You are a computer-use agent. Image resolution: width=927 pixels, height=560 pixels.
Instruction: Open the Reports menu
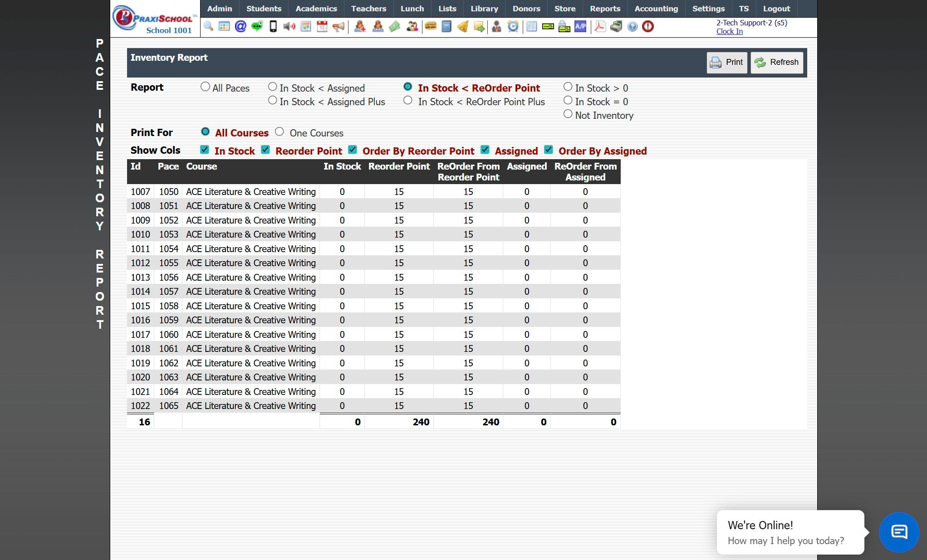(x=604, y=9)
